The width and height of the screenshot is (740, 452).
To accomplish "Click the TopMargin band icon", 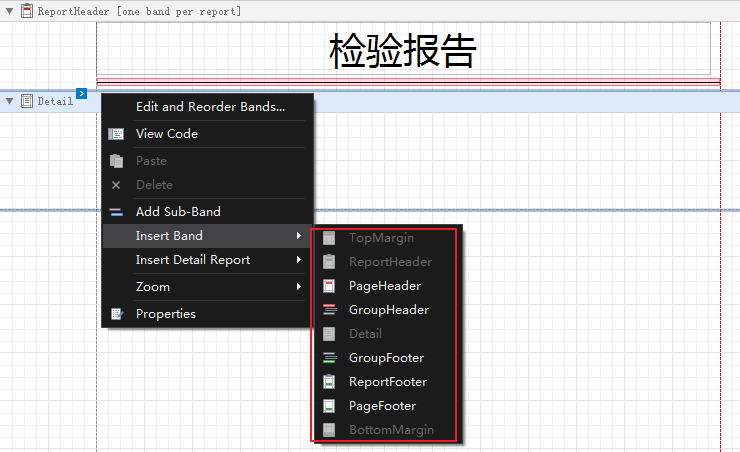I will [x=329, y=238].
